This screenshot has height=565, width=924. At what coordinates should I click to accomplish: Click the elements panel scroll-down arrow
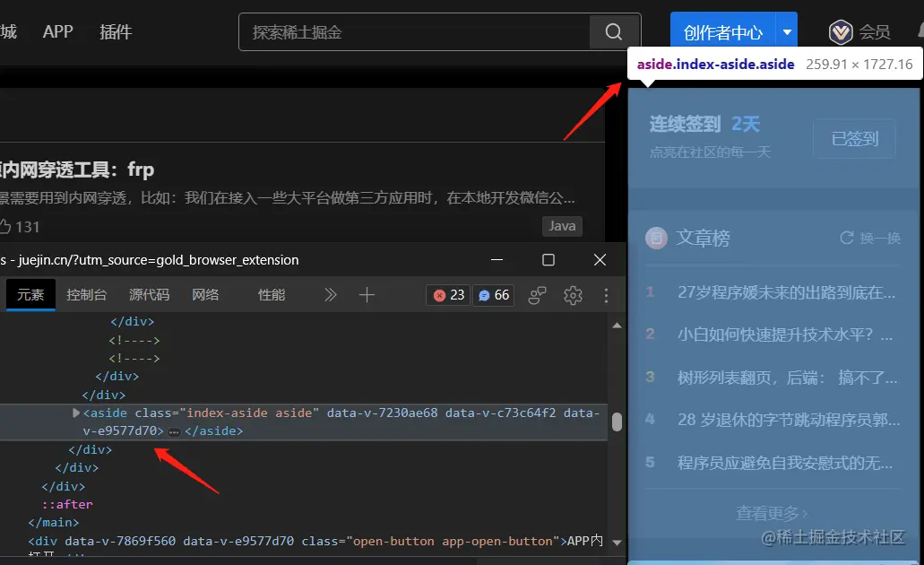coord(617,542)
